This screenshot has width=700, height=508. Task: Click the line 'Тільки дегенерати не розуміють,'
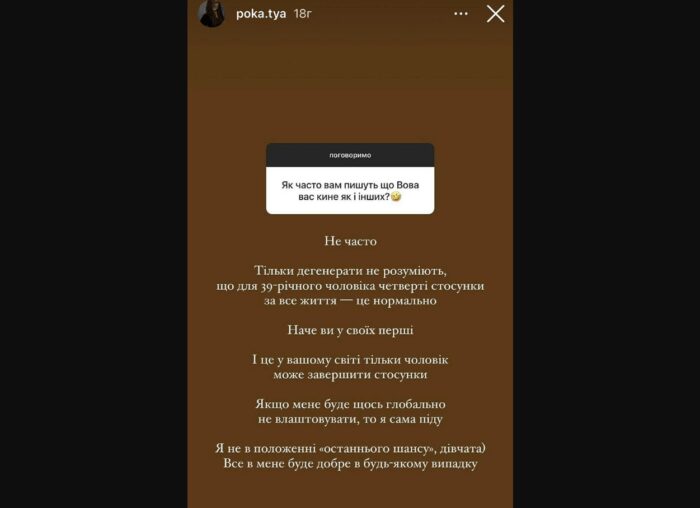(350, 271)
